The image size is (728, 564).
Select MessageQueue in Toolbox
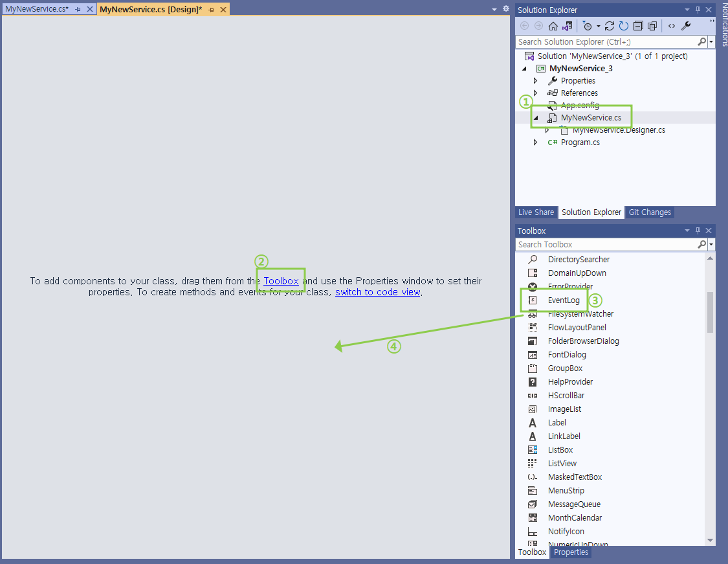(x=574, y=504)
